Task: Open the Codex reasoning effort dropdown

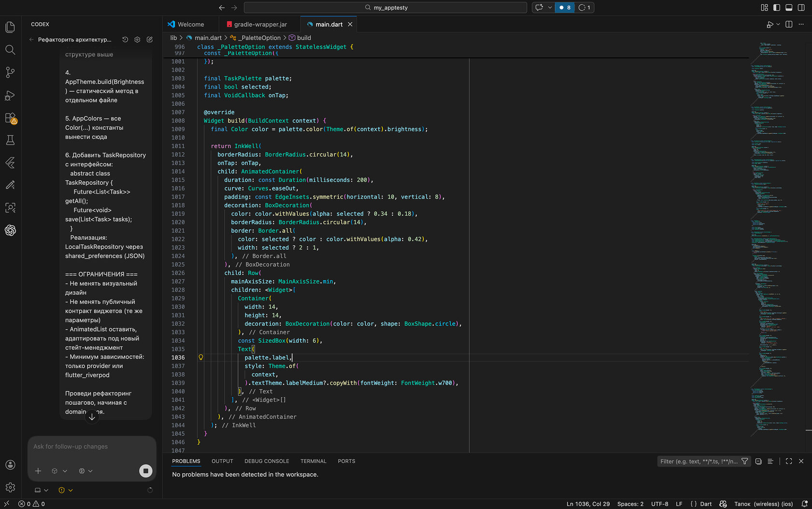Action: coord(86,471)
